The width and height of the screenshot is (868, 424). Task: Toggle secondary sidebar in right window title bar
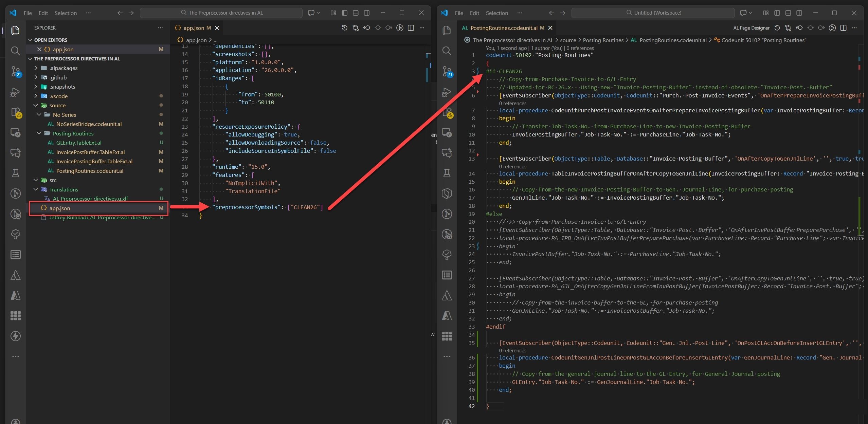click(799, 13)
